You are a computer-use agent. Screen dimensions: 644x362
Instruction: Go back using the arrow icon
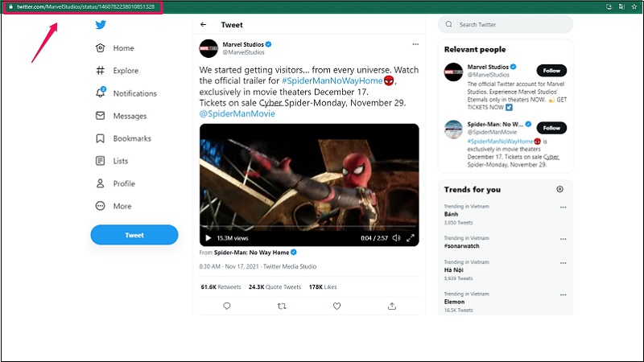[203, 25]
